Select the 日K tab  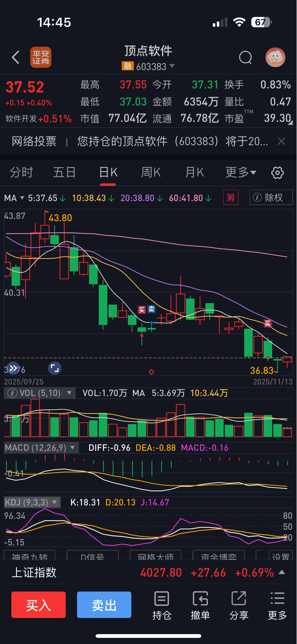tap(108, 173)
